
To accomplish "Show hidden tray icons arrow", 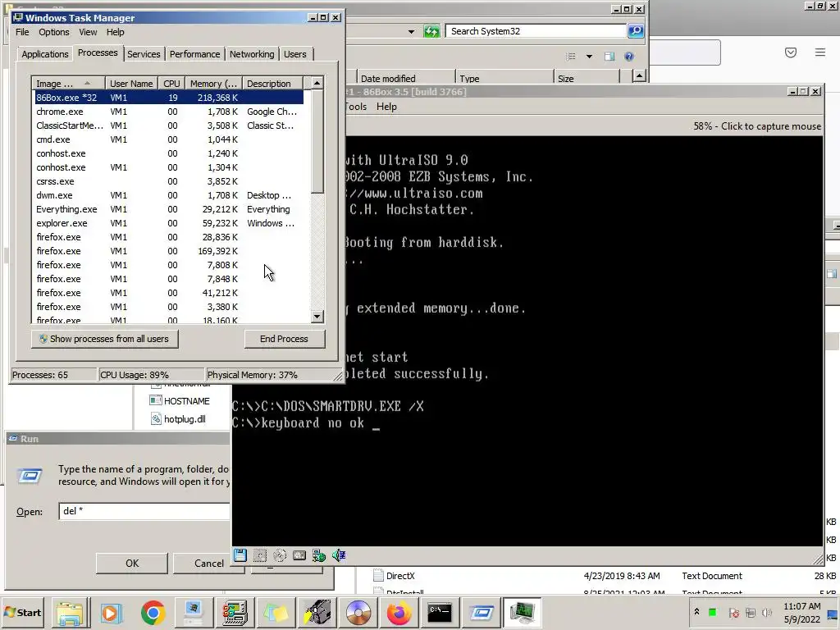I will point(696,612).
